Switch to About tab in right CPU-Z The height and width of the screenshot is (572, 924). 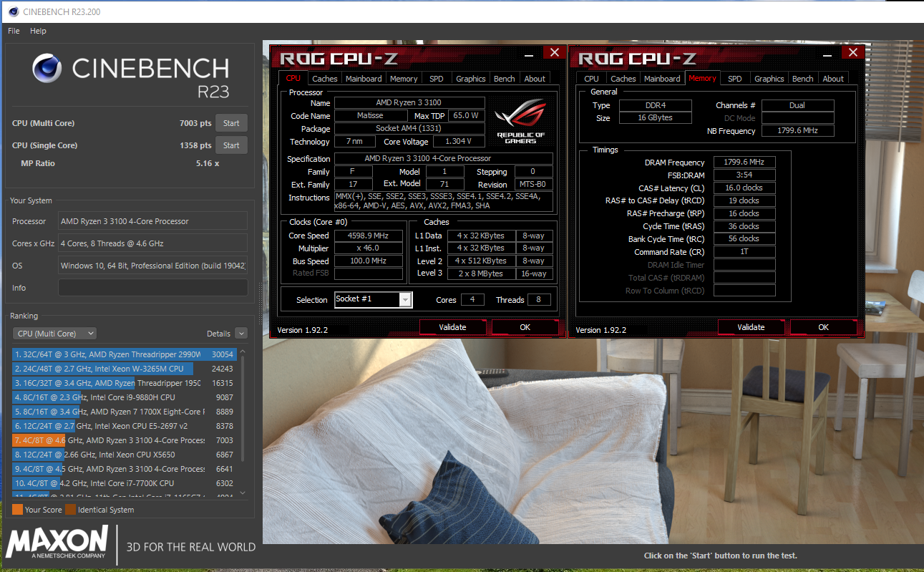(833, 79)
